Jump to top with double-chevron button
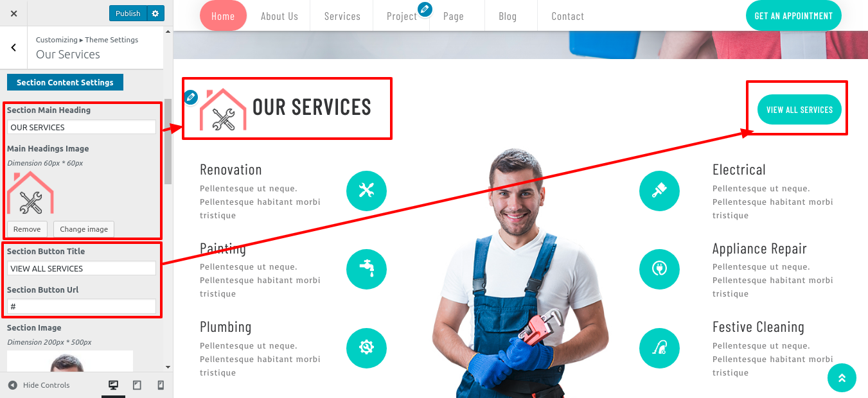Image resolution: width=868 pixels, height=398 pixels. click(842, 378)
